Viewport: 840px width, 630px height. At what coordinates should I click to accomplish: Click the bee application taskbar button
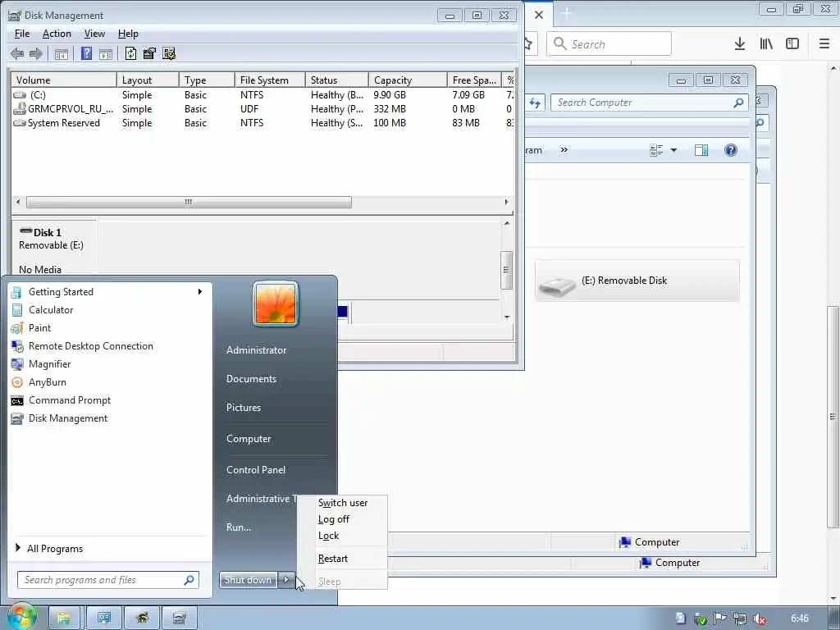(x=141, y=619)
